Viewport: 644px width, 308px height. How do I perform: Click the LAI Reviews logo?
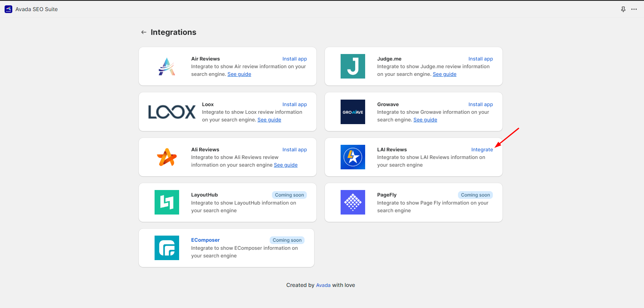pos(353,157)
